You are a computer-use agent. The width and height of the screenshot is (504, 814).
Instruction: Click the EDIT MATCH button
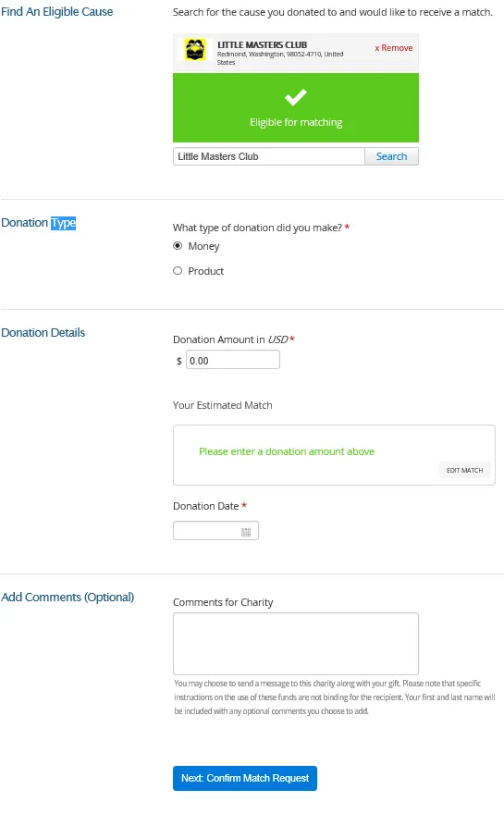click(x=464, y=470)
